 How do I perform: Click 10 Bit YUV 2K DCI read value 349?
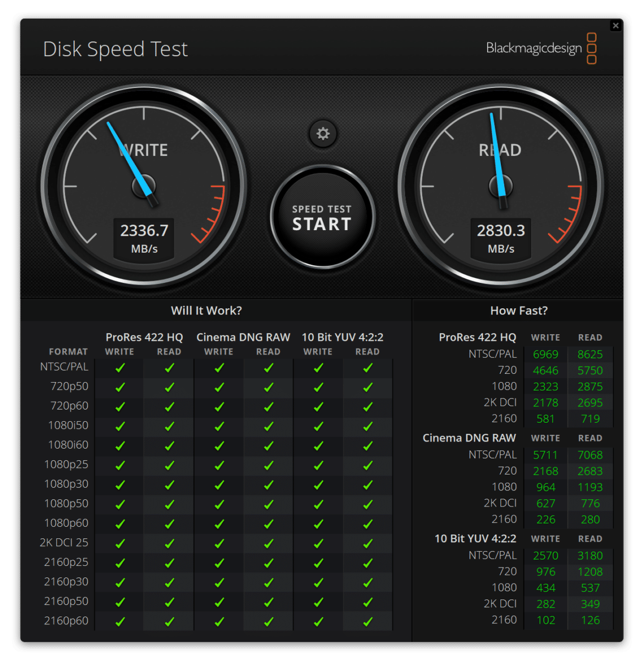[x=590, y=604]
